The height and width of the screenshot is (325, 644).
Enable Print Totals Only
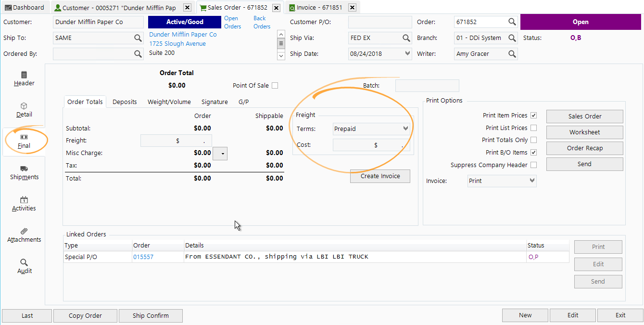(534, 140)
